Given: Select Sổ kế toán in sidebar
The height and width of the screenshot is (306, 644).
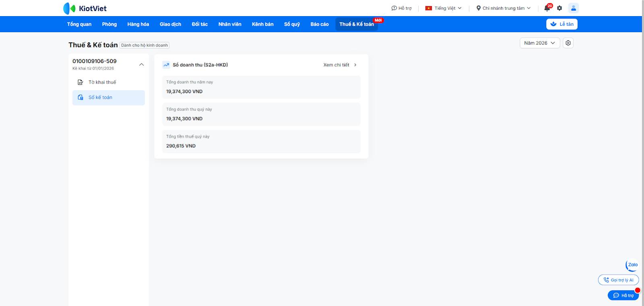Looking at the screenshot, I should pos(109,98).
